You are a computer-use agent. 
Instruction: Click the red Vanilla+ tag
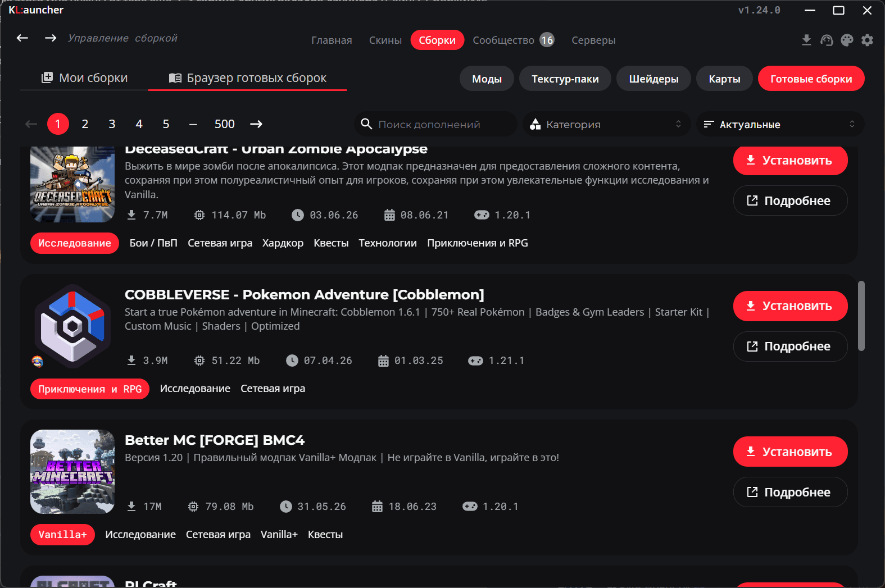click(x=62, y=535)
